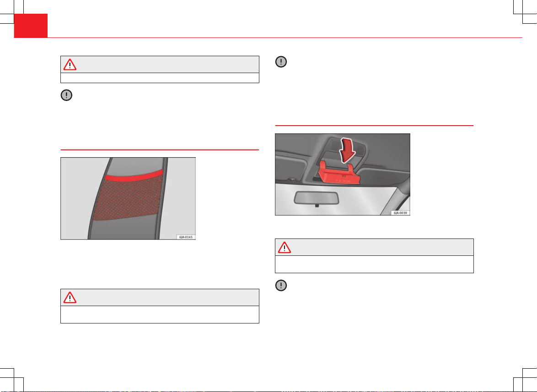The height and width of the screenshot is (392, 537).
Task: Click the red elastic strip atop the net pocket
Action: pyautogui.click(x=134, y=175)
